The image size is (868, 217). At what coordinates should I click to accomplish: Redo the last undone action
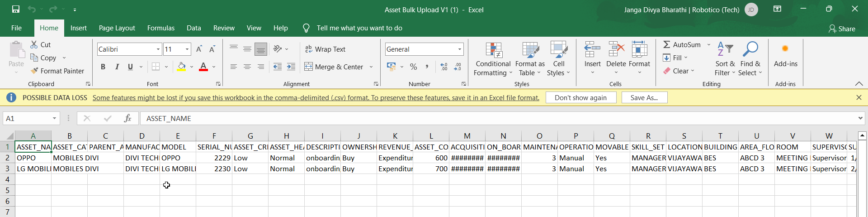pyautogui.click(x=53, y=9)
